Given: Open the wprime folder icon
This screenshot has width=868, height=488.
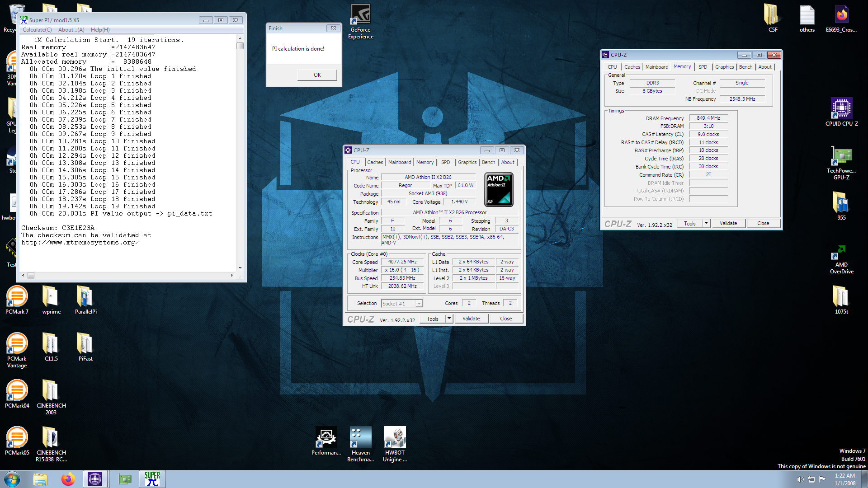Looking at the screenshot, I should click(51, 300).
